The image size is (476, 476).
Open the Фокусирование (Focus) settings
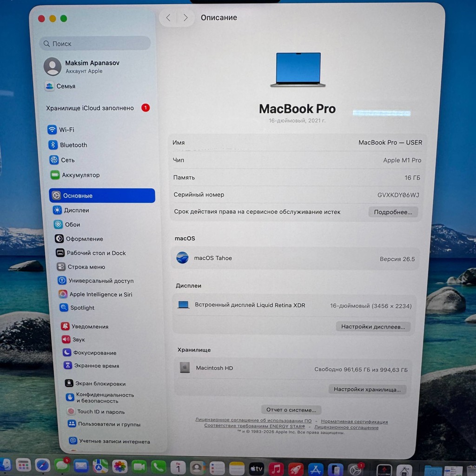(90, 352)
